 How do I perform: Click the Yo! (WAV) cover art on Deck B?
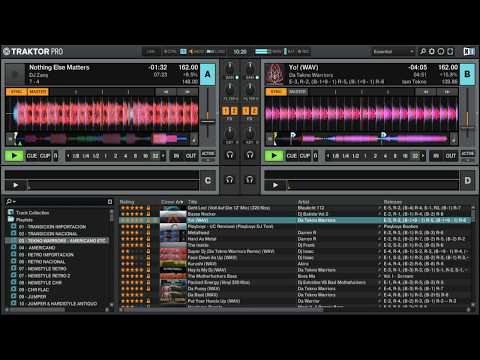(275, 74)
